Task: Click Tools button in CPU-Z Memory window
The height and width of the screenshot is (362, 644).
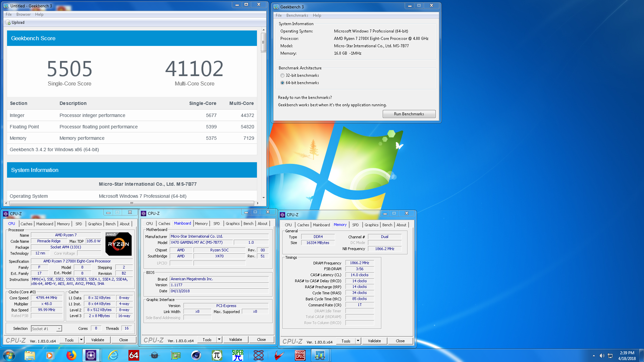Action: 346,341
